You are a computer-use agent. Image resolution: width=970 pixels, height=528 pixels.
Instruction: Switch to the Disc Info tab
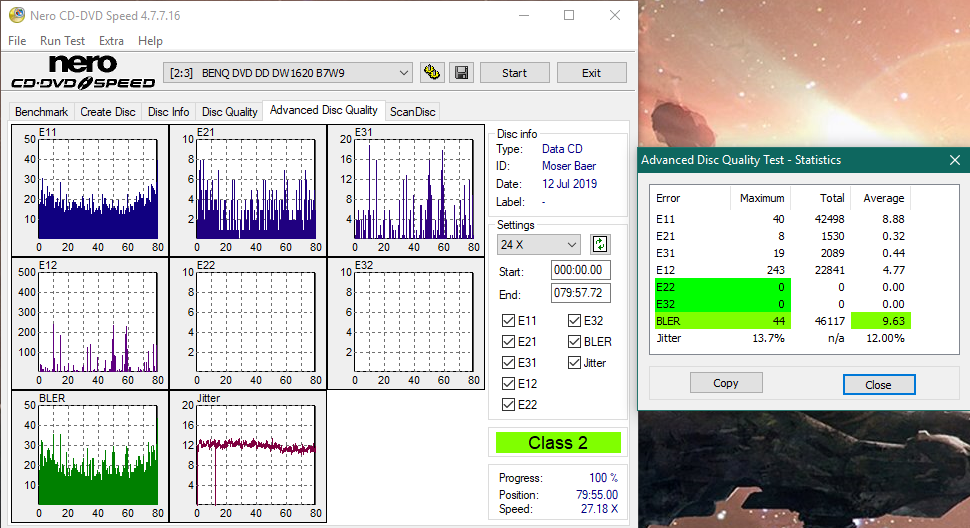[x=168, y=112]
